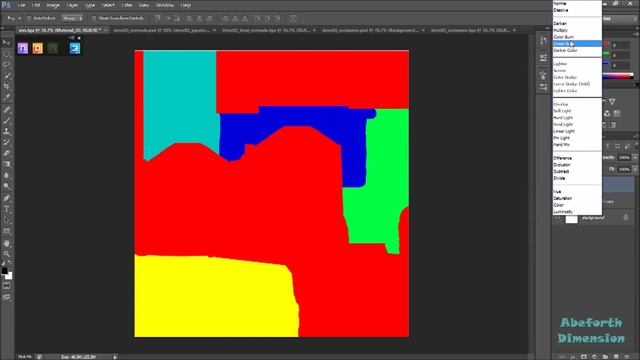The width and height of the screenshot is (640, 360).
Task: Select the Zoom tool
Action: click(x=7, y=254)
